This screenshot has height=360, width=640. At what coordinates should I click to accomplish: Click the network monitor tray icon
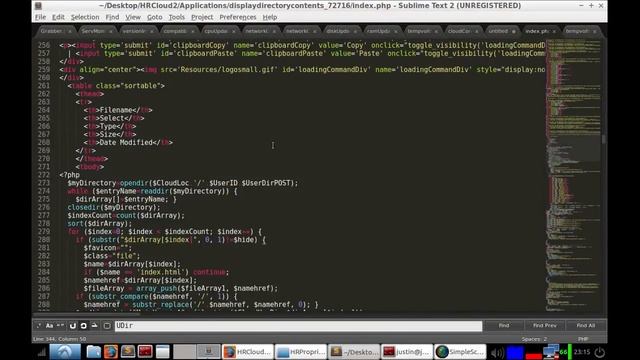click(551, 352)
